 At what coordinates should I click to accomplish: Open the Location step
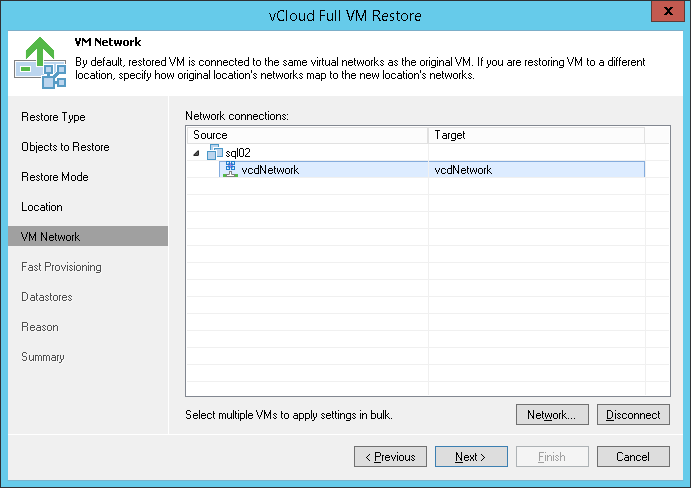tap(42, 207)
